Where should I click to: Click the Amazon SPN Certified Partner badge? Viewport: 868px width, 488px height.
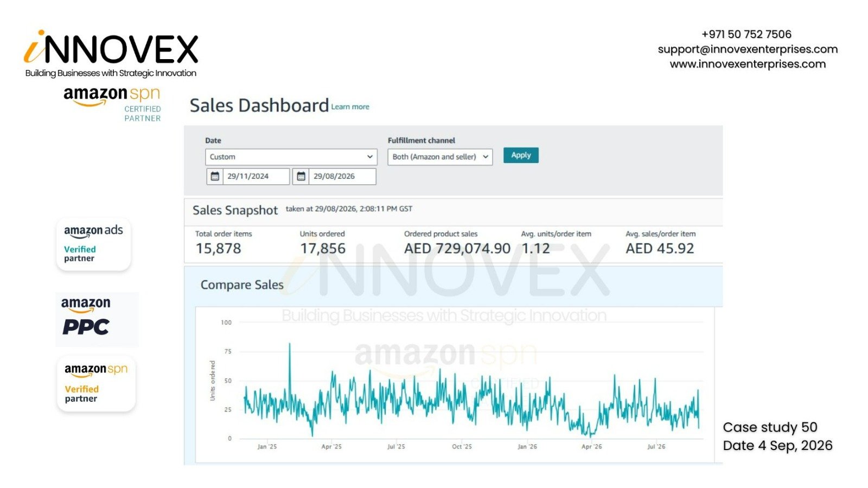point(112,104)
